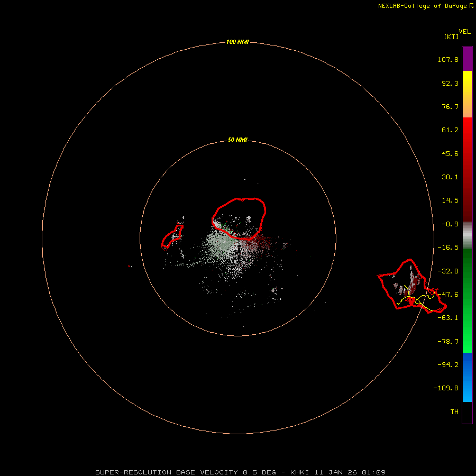Click the 50 NMI range ring label
This screenshot has height=476, width=476.
[237, 140]
